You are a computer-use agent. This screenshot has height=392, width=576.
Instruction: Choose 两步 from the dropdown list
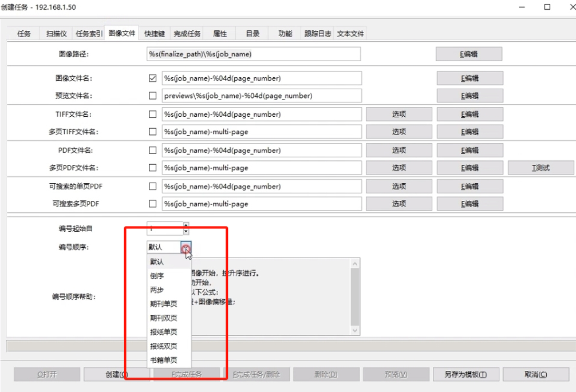(169, 290)
